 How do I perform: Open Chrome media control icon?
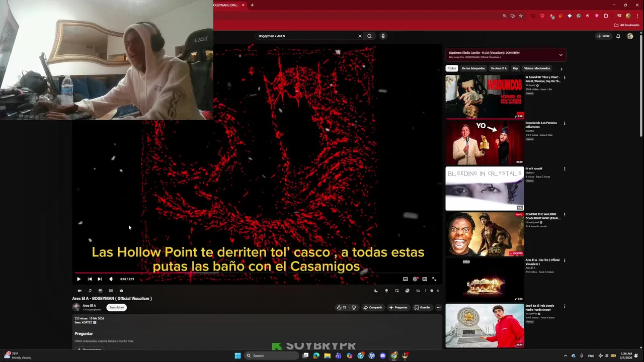coord(619,16)
